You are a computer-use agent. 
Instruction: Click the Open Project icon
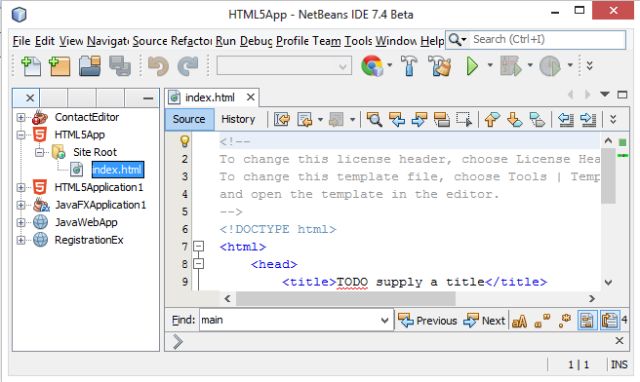(x=90, y=66)
